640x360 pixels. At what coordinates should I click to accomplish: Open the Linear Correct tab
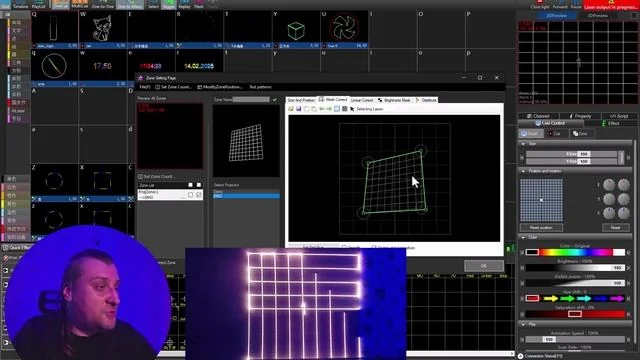[362, 100]
